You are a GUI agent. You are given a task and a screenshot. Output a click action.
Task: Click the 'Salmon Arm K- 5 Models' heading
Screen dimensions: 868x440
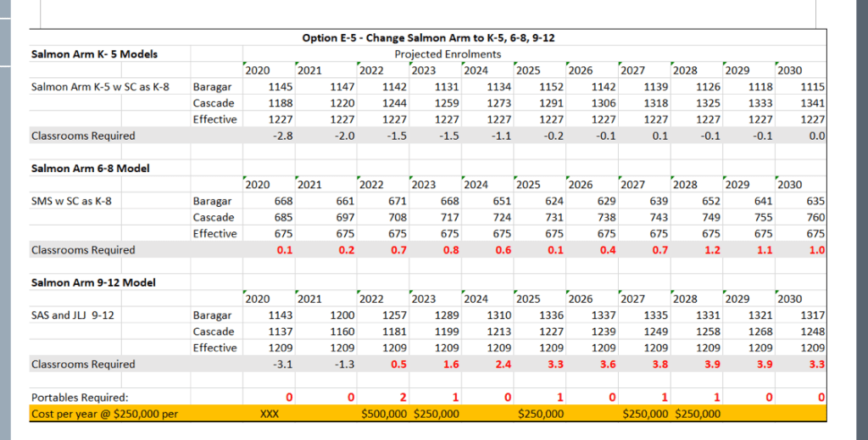coord(94,54)
